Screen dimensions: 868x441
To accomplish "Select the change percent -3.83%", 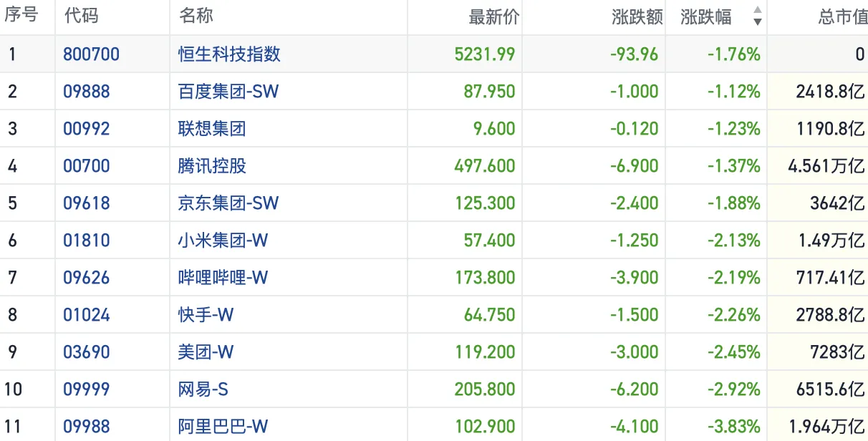I will pos(733,427).
